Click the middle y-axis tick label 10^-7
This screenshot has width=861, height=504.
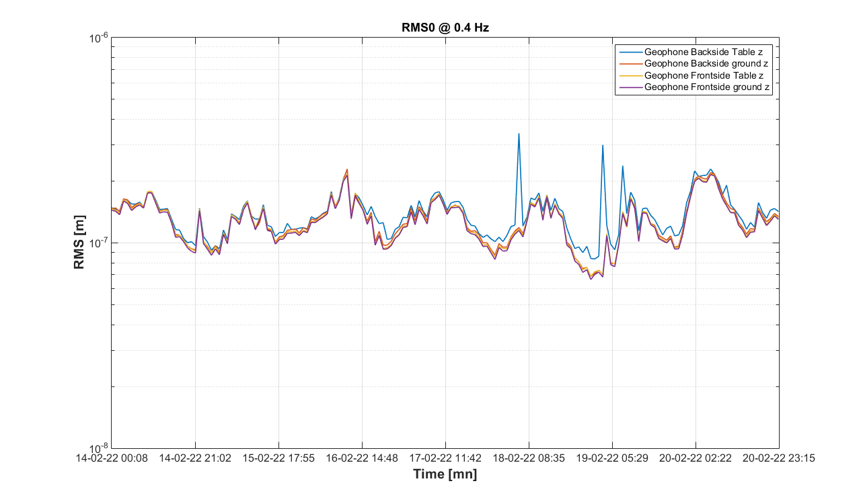[99, 243]
